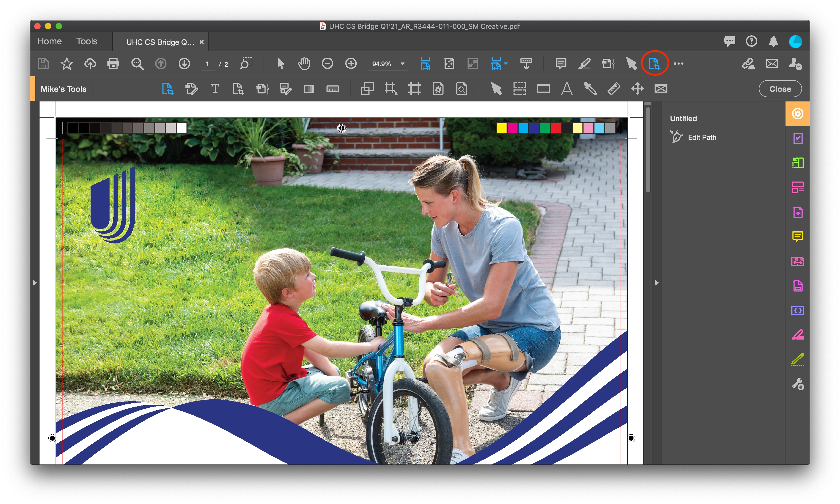Open the 94.9% zoom level dropdown
The width and height of the screenshot is (840, 504).
(x=403, y=64)
